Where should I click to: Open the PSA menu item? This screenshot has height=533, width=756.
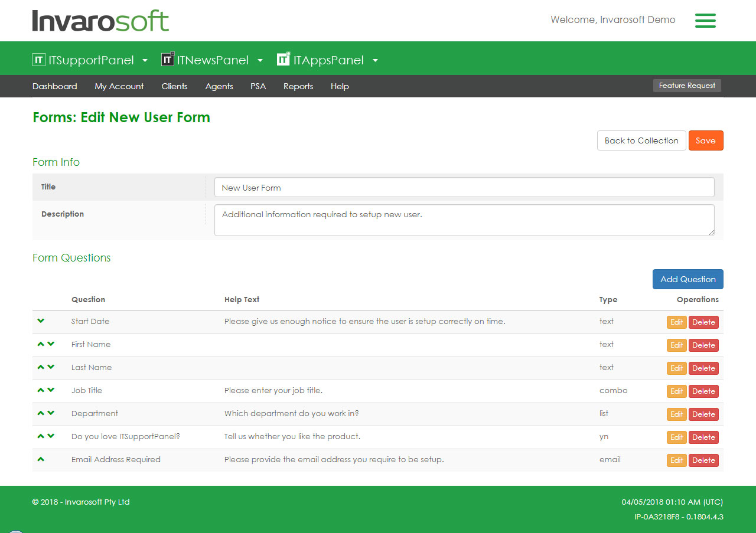(258, 86)
